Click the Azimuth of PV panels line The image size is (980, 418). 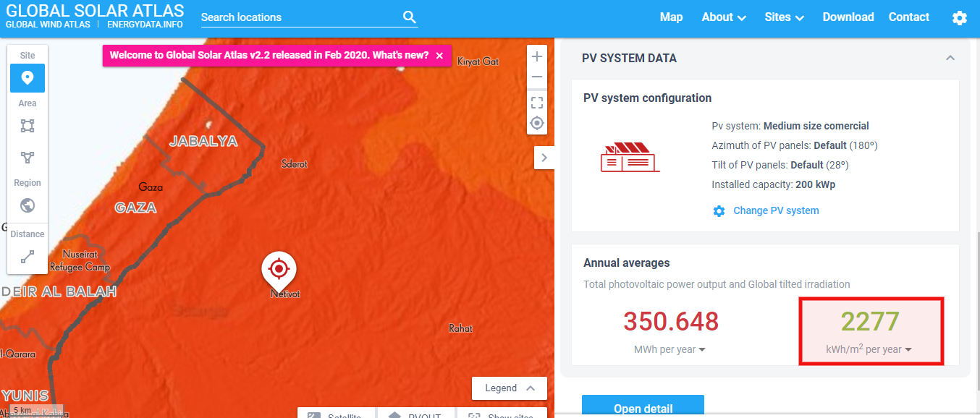click(x=795, y=145)
